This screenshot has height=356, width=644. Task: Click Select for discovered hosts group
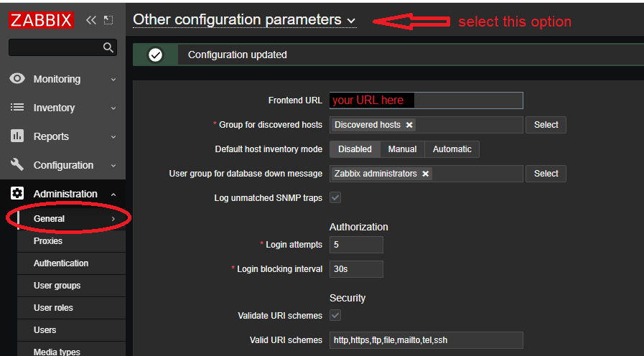tap(546, 125)
